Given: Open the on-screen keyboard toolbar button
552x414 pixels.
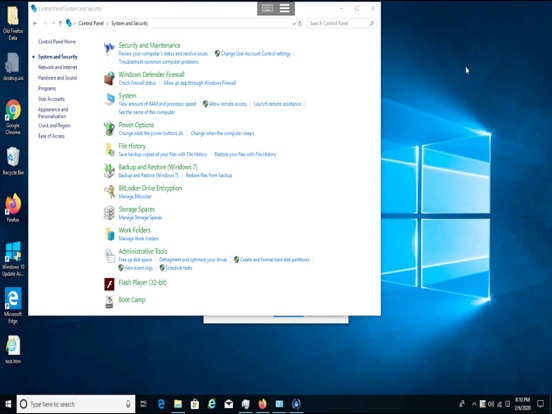Looking at the screenshot, I should pyautogui.click(x=267, y=8).
